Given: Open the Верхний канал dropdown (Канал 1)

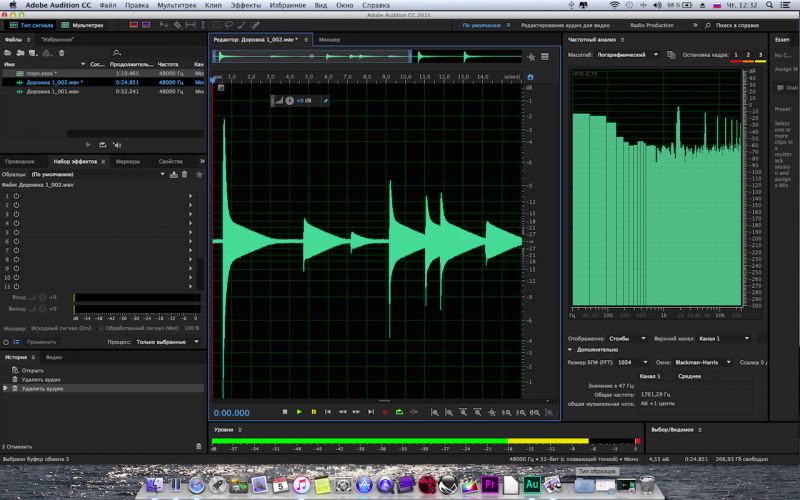Looking at the screenshot, I should (x=724, y=338).
